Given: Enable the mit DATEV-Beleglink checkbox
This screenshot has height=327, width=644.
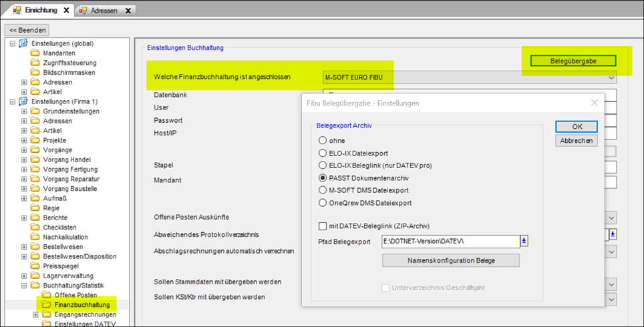Looking at the screenshot, I should pyautogui.click(x=323, y=226).
